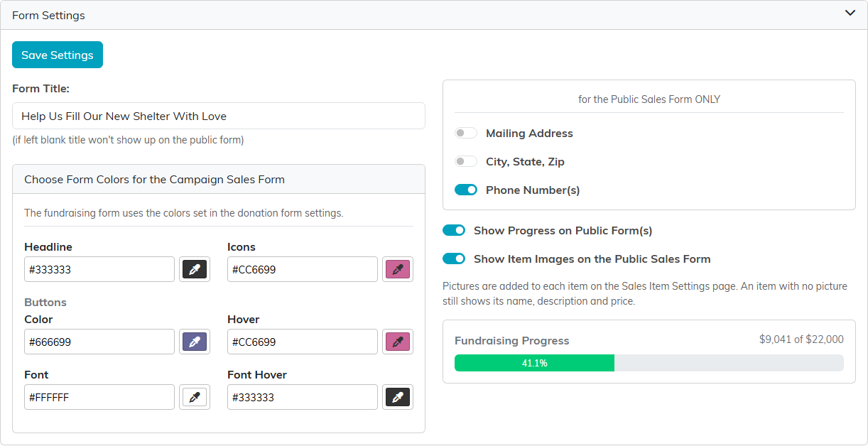Click the Buttons section label

click(x=45, y=302)
